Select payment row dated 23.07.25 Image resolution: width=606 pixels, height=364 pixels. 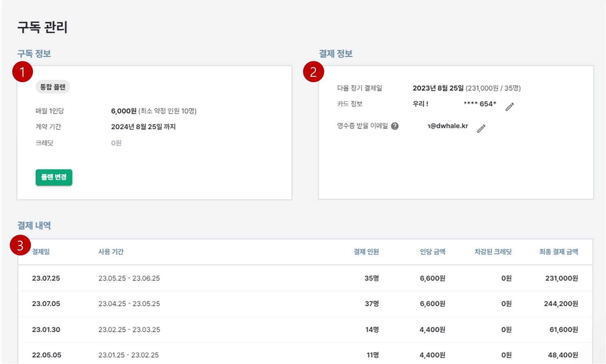[x=305, y=278]
